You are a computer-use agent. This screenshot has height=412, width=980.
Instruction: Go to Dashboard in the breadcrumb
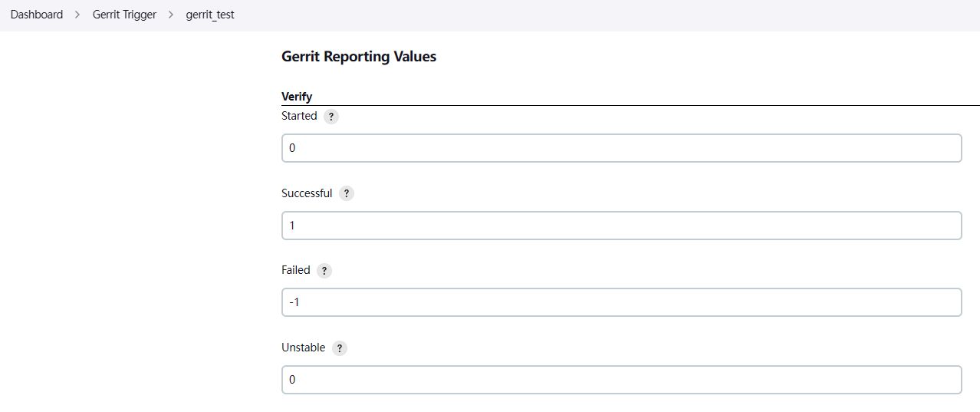[x=37, y=15]
